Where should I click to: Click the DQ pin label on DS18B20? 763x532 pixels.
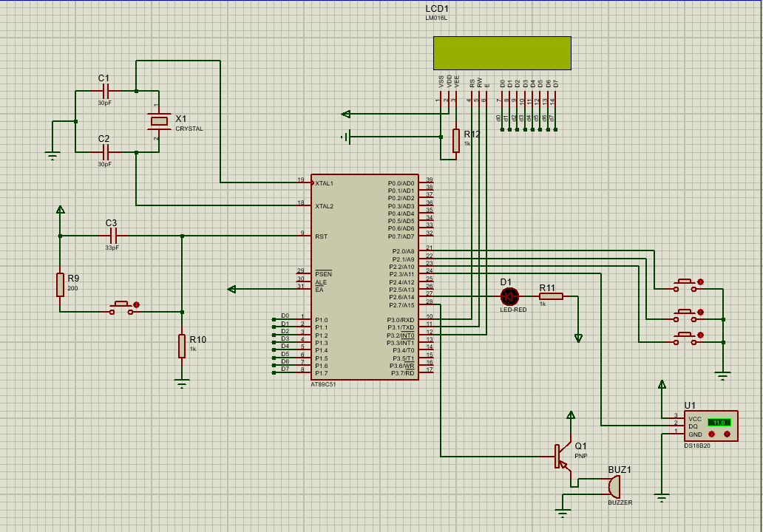[693, 426]
